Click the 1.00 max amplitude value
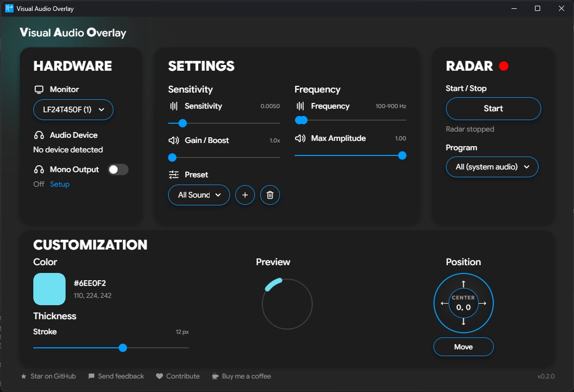The height and width of the screenshot is (392, 574). click(x=401, y=138)
